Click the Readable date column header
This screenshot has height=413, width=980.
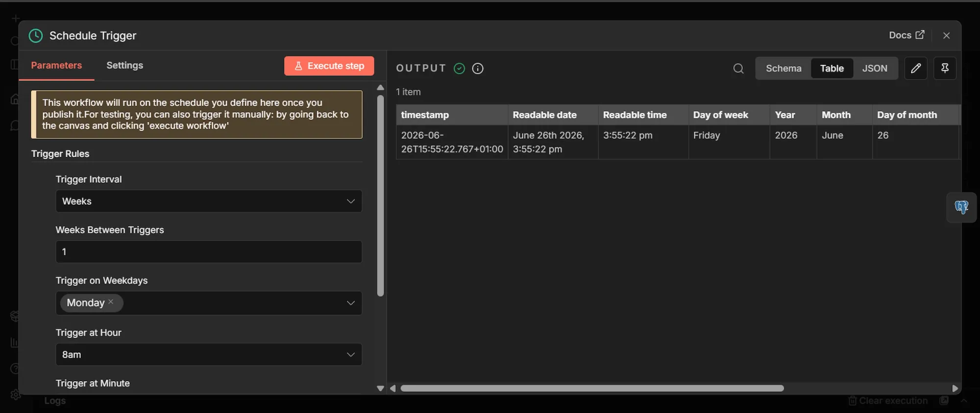(x=553, y=115)
